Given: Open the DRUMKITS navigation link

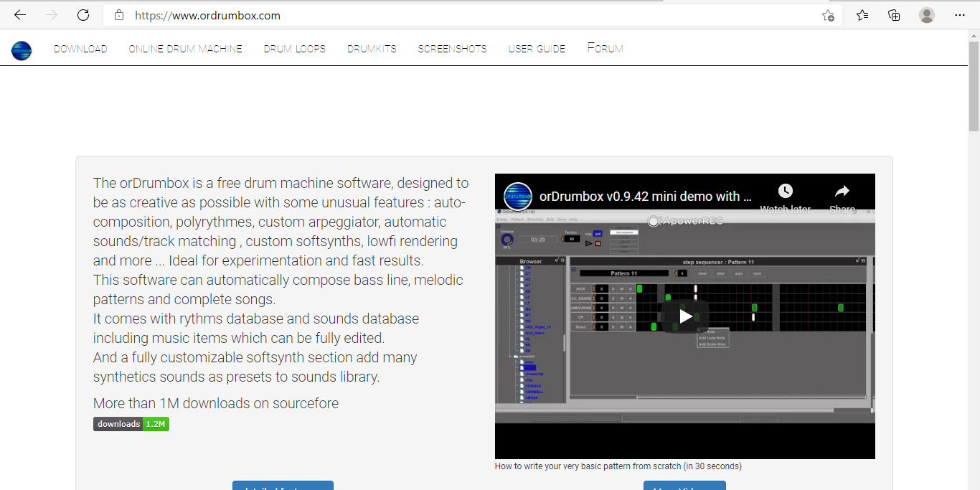Looking at the screenshot, I should point(372,49).
